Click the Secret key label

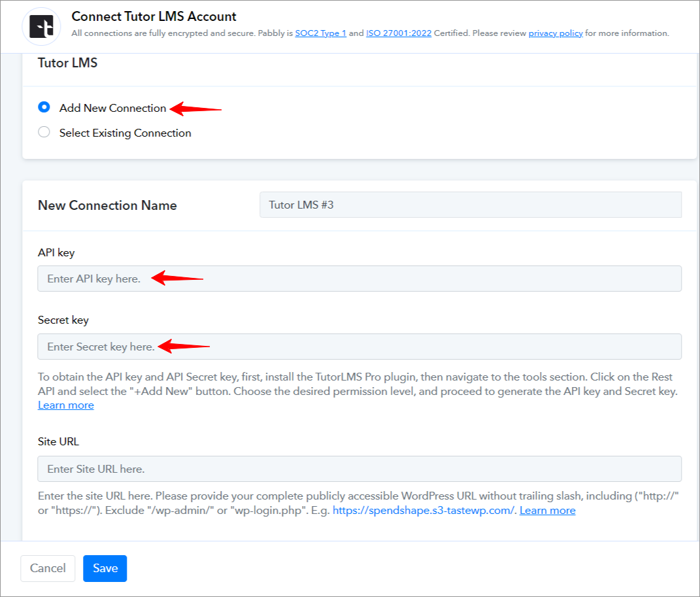tap(63, 320)
